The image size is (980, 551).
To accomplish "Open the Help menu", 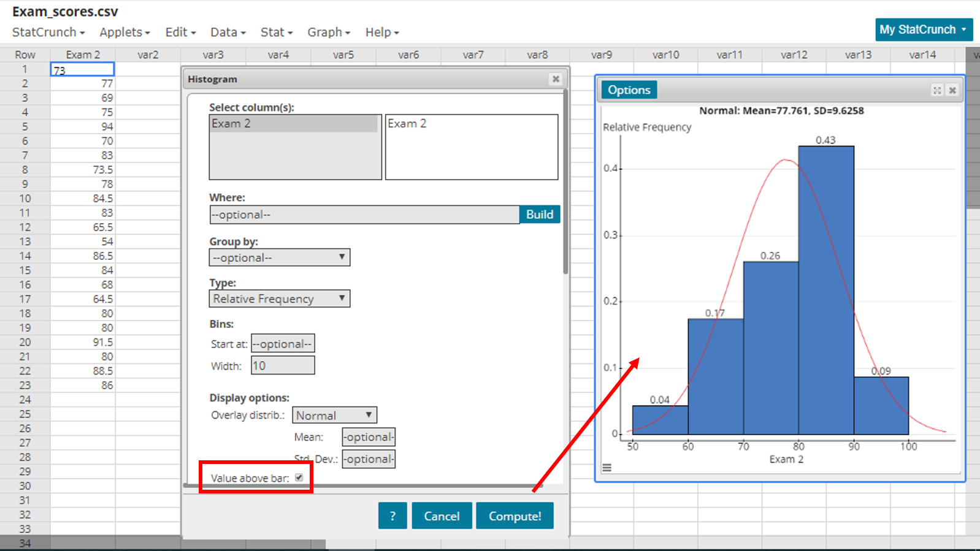I will coord(382,32).
